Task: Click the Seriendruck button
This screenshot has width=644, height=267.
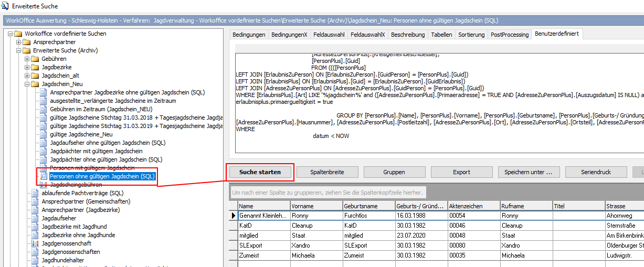Action: coord(596,172)
